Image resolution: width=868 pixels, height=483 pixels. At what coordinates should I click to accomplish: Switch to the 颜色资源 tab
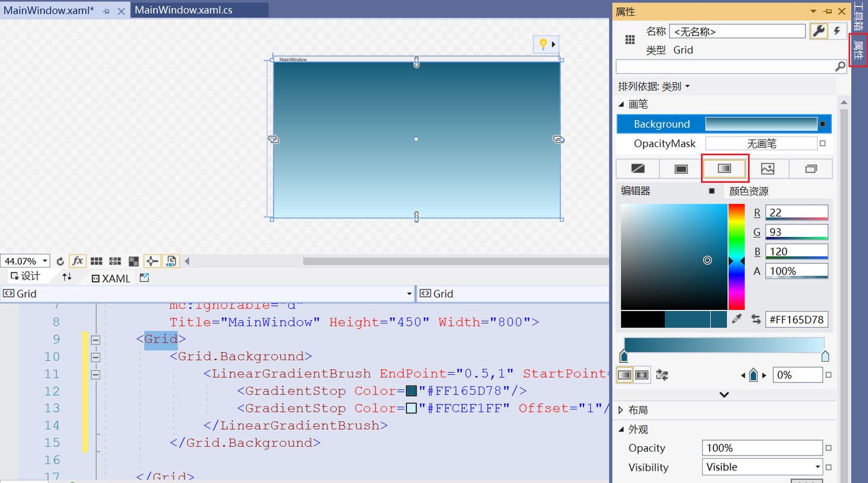click(749, 191)
